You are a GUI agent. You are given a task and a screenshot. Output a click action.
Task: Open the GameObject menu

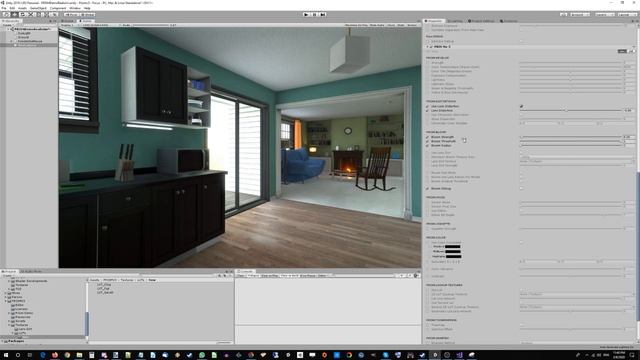pos(38,8)
